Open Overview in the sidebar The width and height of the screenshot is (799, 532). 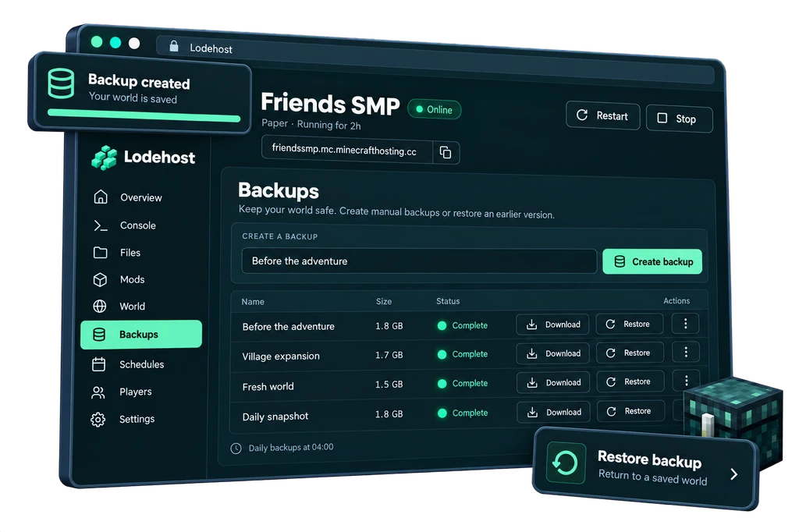[x=141, y=197]
